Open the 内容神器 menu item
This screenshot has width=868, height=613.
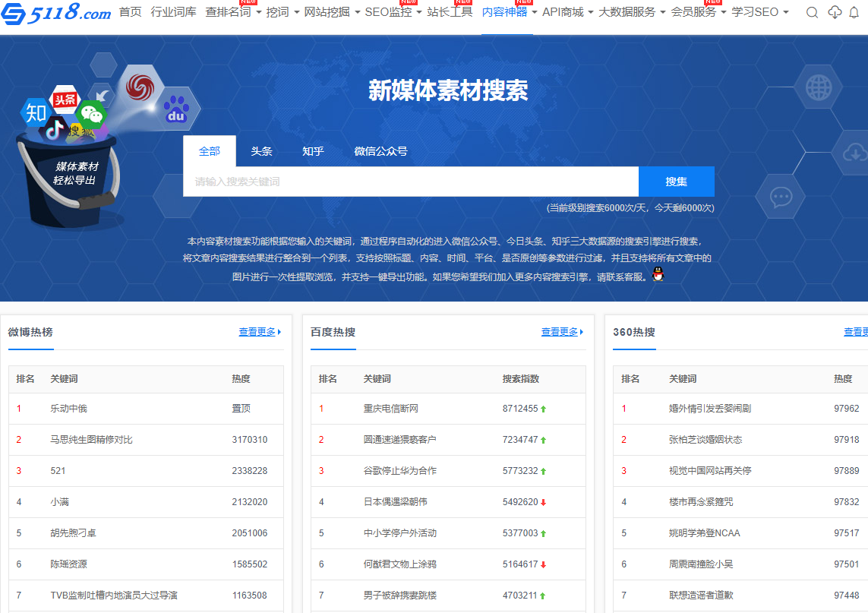(x=502, y=12)
